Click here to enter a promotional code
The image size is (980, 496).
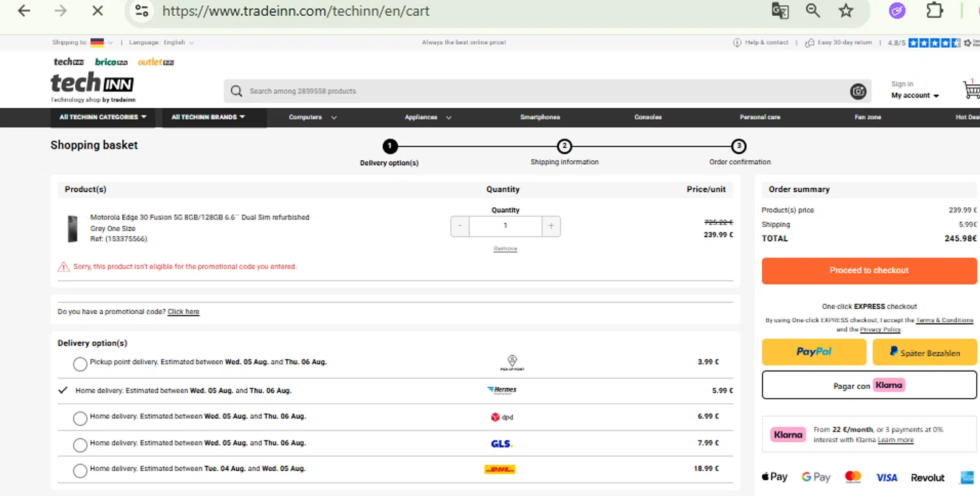[x=184, y=312]
